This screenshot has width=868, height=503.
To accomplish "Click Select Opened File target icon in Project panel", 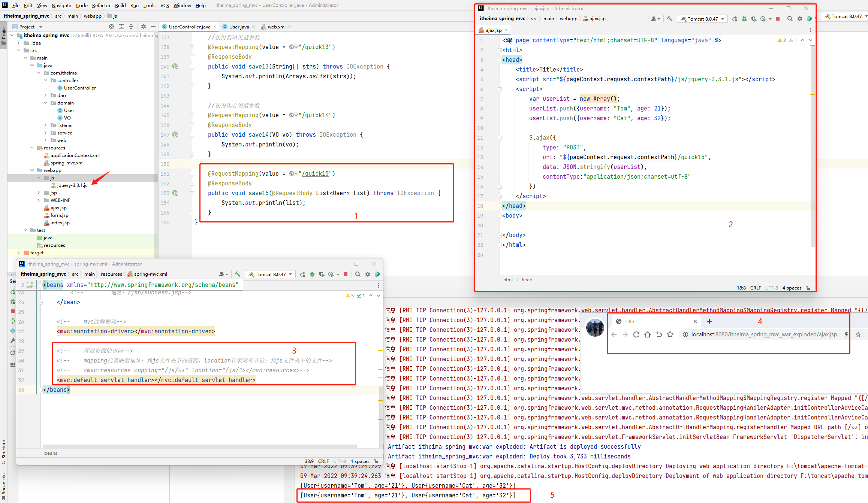I will (x=111, y=27).
